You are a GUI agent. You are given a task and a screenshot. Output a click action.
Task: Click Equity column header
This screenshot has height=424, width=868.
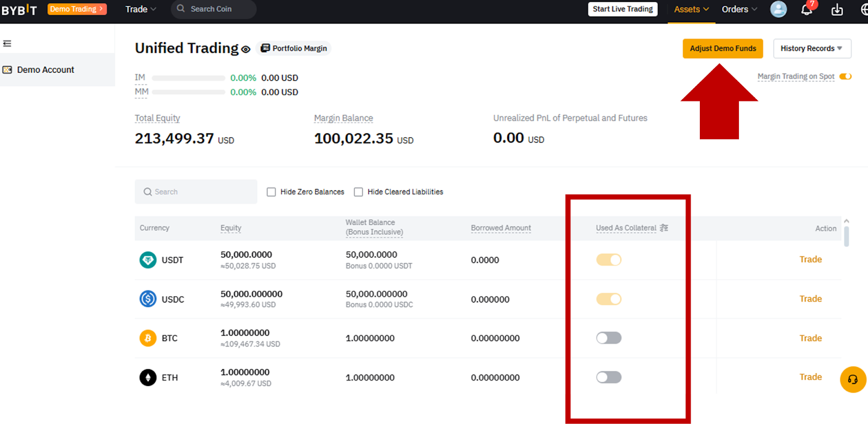(231, 228)
